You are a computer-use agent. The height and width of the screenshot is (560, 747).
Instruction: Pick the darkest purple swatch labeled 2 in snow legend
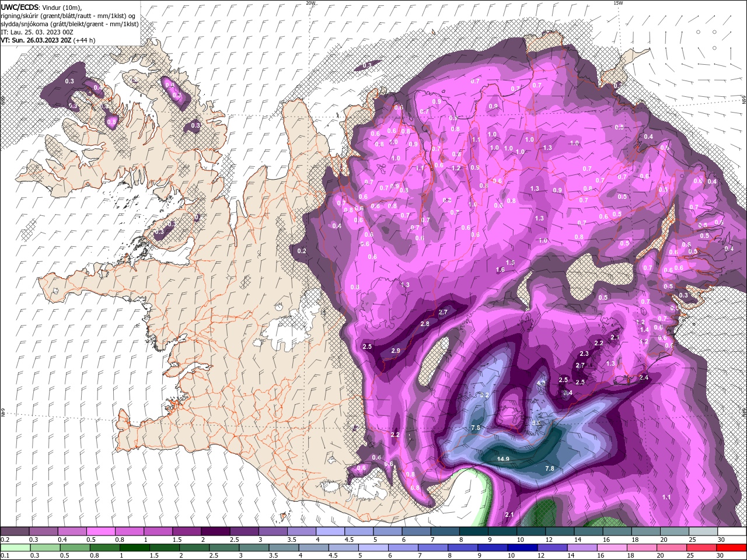tap(215, 531)
